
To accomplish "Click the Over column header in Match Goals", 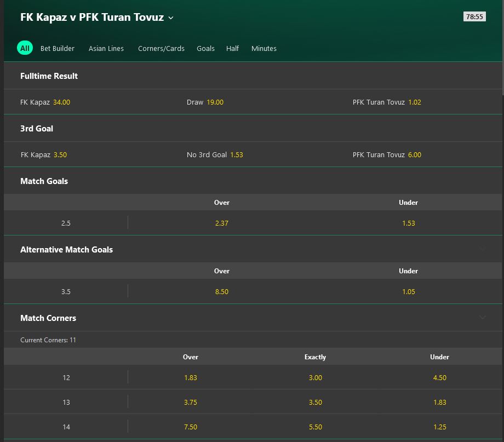I will [x=222, y=203].
